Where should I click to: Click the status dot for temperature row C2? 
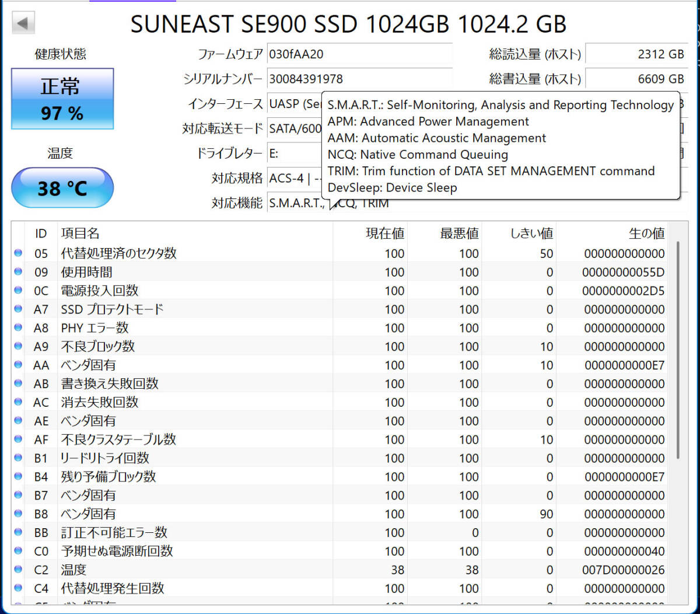point(18,570)
